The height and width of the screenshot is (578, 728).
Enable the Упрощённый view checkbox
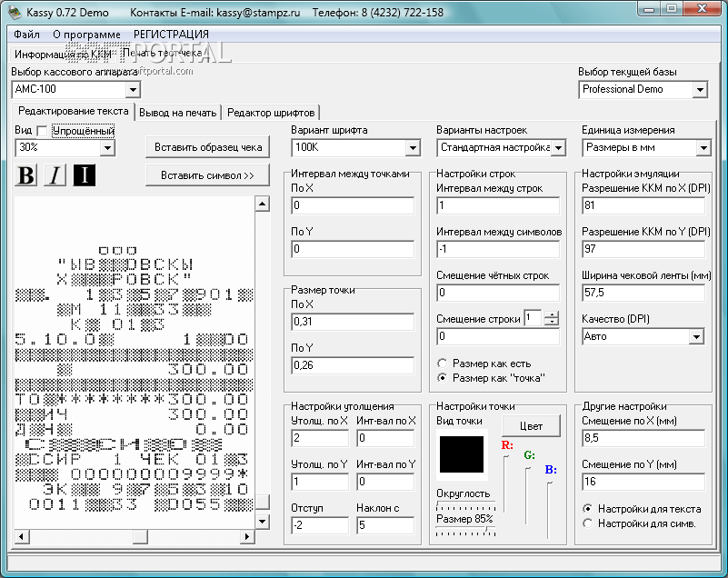tap(42, 132)
